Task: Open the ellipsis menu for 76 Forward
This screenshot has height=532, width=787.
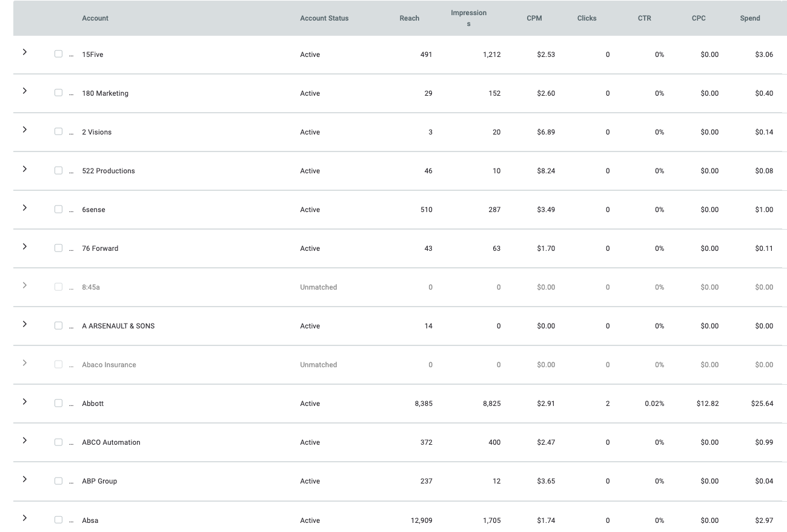Action: pos(71,249)
